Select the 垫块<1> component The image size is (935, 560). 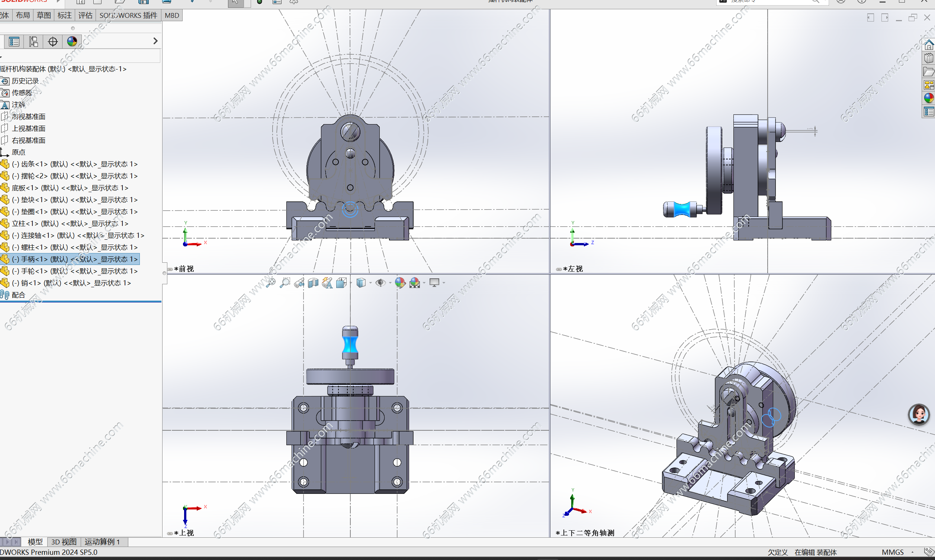pyautogui.click(x=74, y=200)
